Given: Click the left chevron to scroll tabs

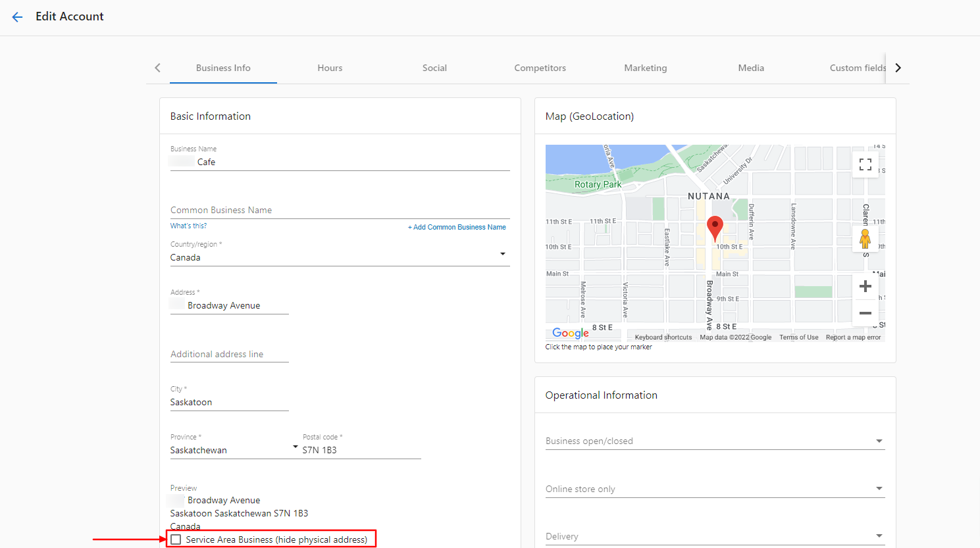Looking at the screenshot, I should (x=157, y=68).
